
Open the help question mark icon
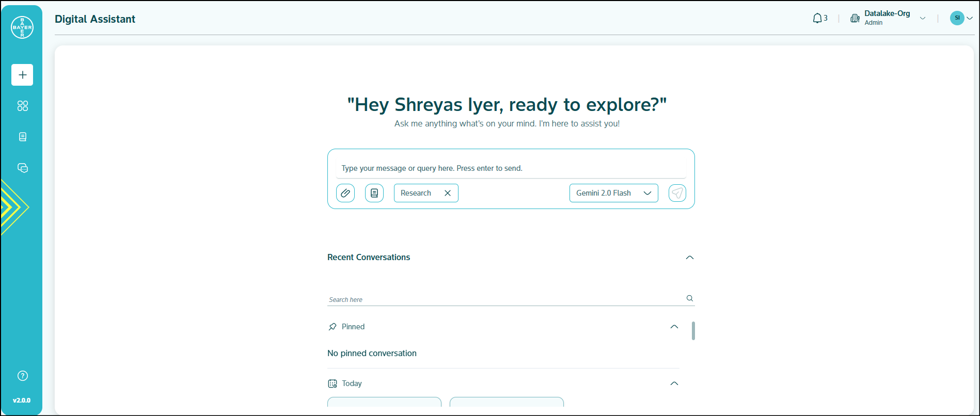tap(22, 376)
